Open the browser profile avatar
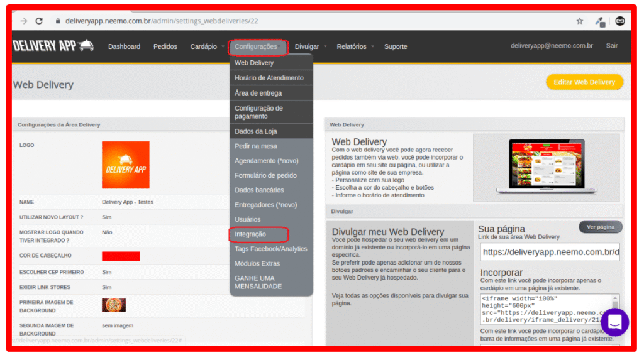The image size is (644, 355). point(620,21)
